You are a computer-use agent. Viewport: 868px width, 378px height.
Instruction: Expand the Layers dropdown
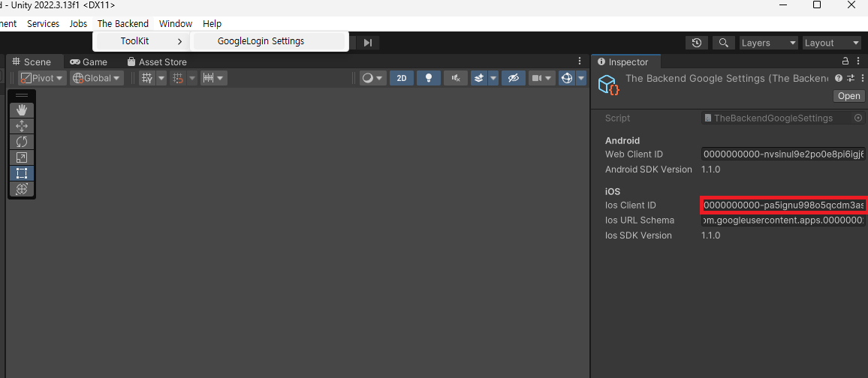(x=769, y=43)
